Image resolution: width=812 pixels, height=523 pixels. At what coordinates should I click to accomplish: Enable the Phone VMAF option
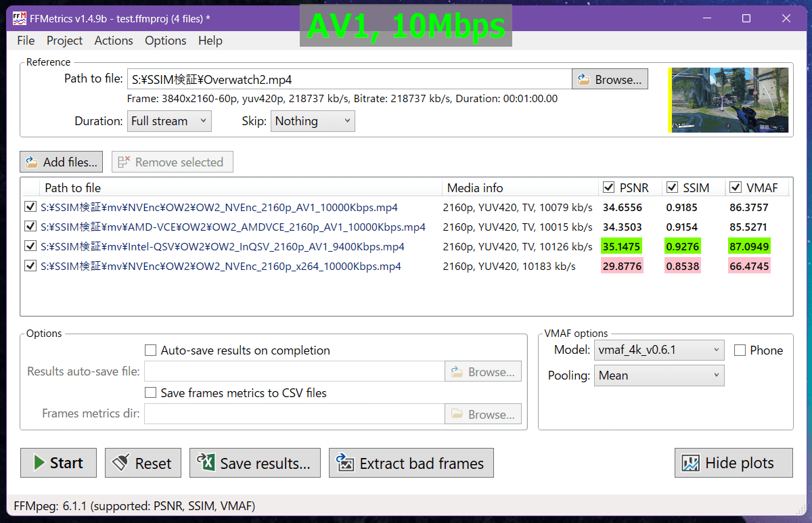click(740, 350)
